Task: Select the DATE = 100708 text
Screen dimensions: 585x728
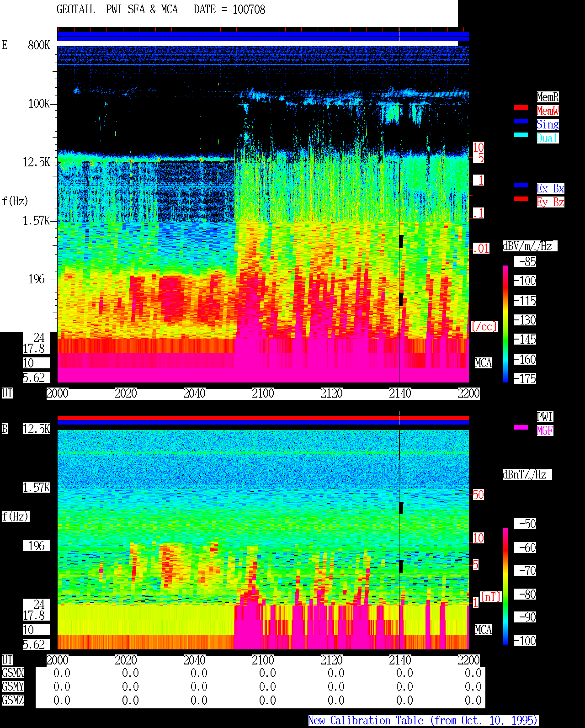Action: tap(229, 10)
